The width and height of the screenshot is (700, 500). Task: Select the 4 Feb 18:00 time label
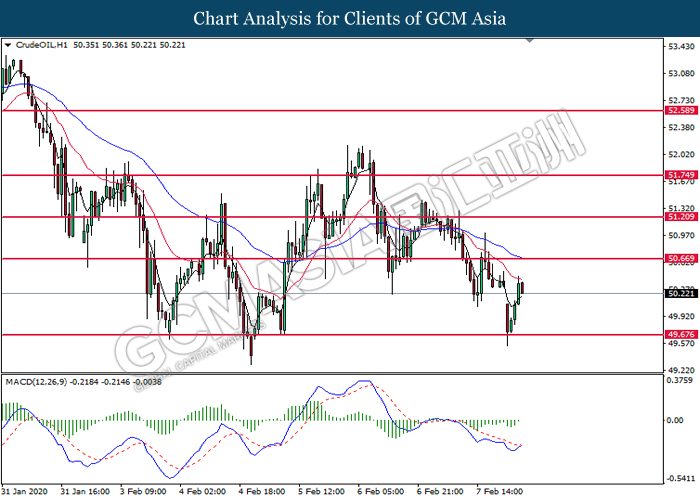(x=261, y=492)
